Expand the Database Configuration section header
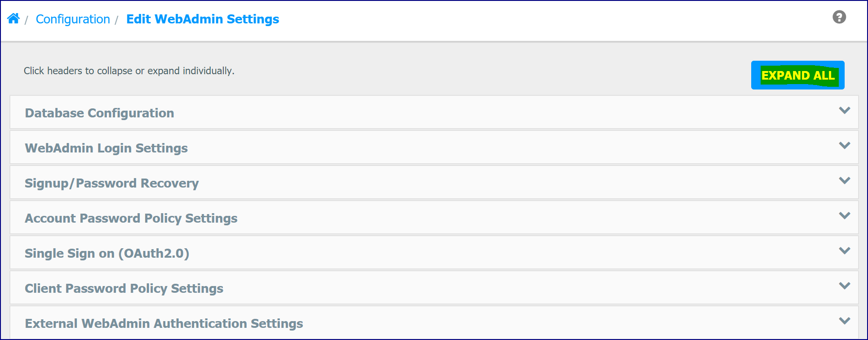The width and height of the screenshot is (868, 340). point(434,112)
